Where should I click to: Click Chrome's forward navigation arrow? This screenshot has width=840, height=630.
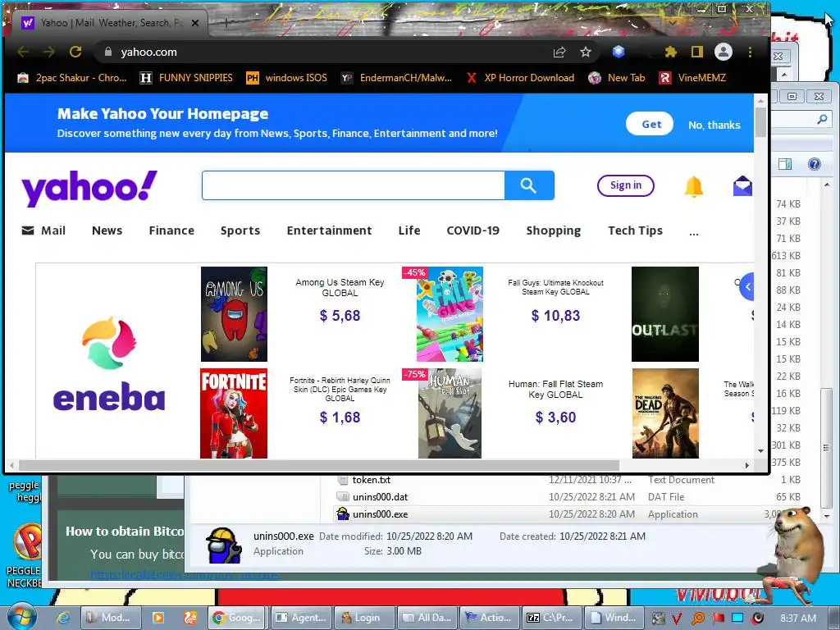pyautogui.click(x=48, y=52)
